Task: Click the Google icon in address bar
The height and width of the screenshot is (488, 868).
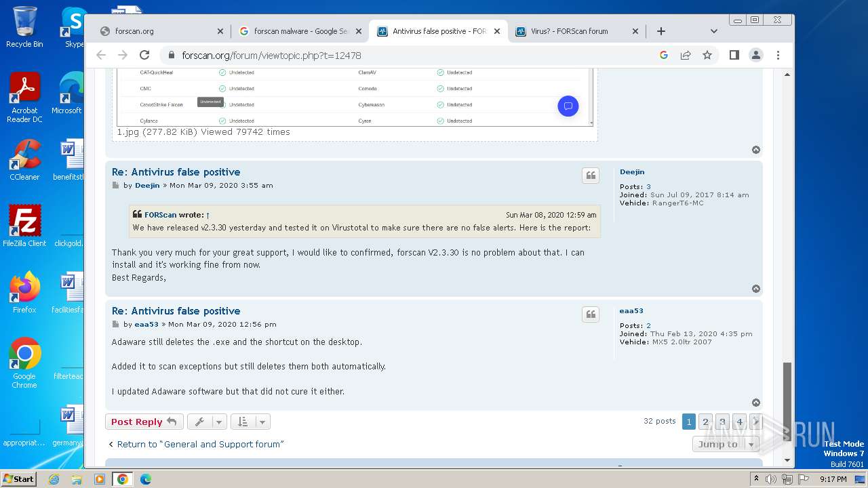Action: (x=664, y=55)
